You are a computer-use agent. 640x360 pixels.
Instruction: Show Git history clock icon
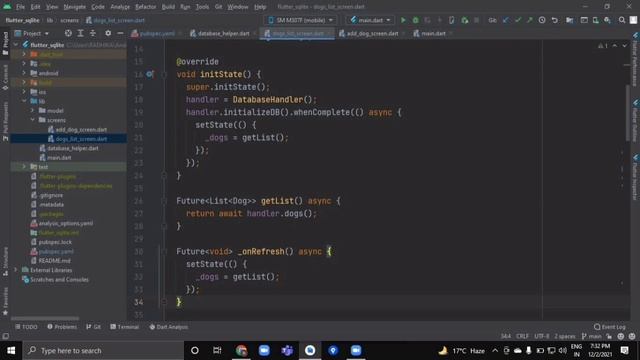pos(542,20)
